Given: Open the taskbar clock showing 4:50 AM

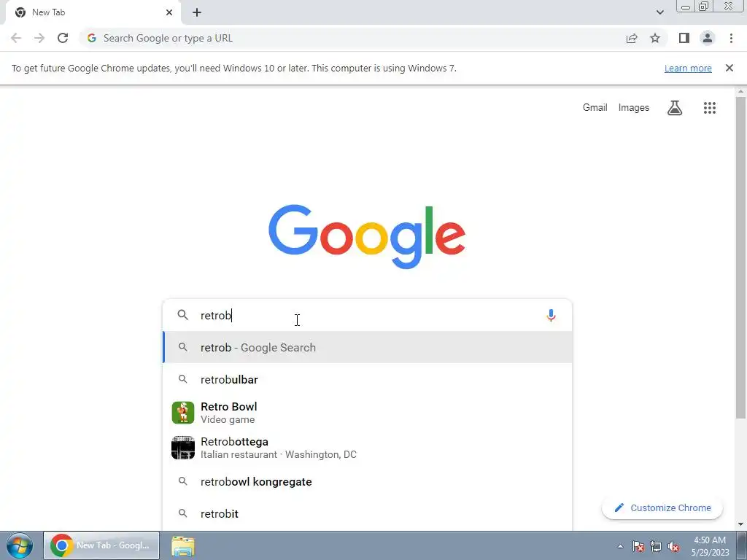Looking at the screenshot, I should pos(710,546).
